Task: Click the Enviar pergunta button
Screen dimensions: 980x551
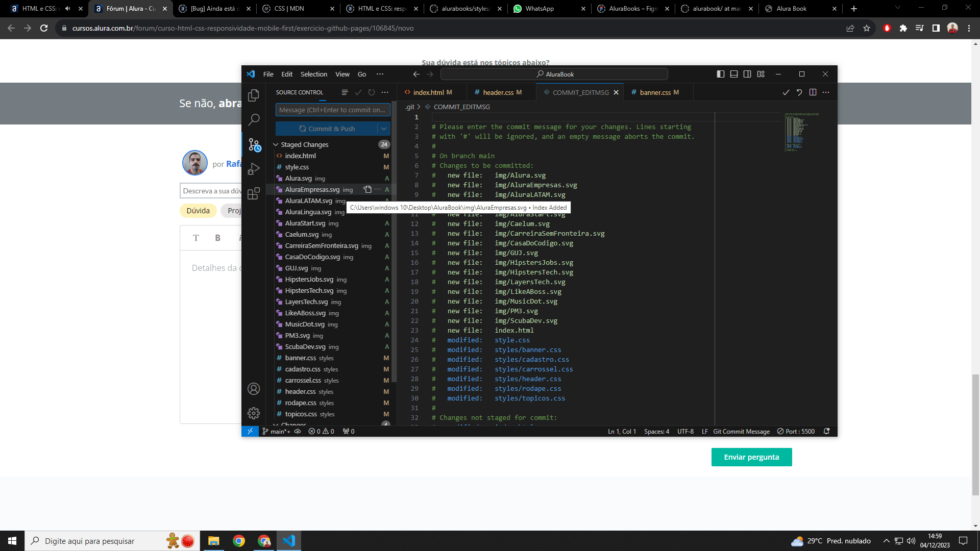Action: pos(752,457)
